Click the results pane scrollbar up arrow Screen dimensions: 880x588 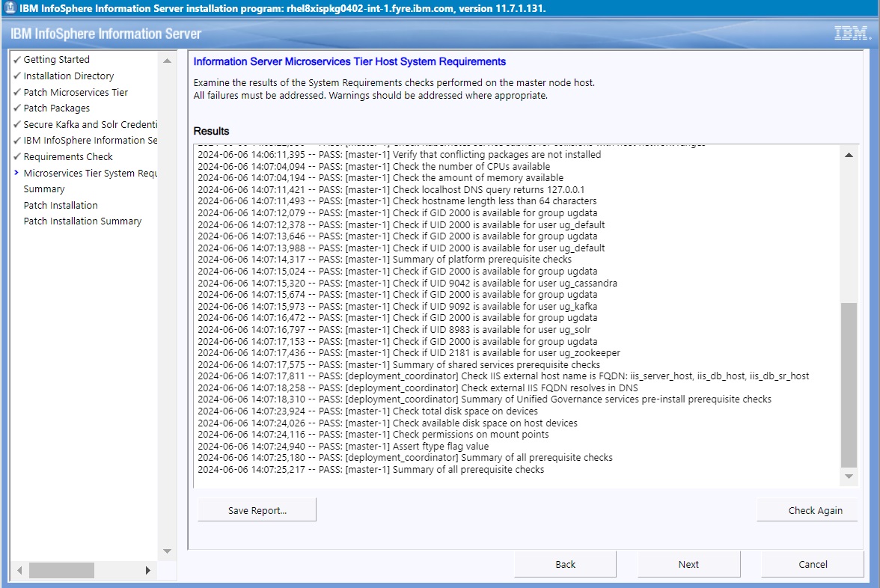[849, 156]
